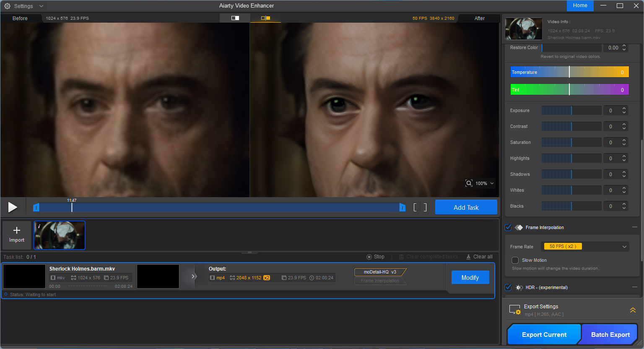This screenshot has width=644, height=349.
Task: Open the Settings gear icon
Action: coord(7,6)
